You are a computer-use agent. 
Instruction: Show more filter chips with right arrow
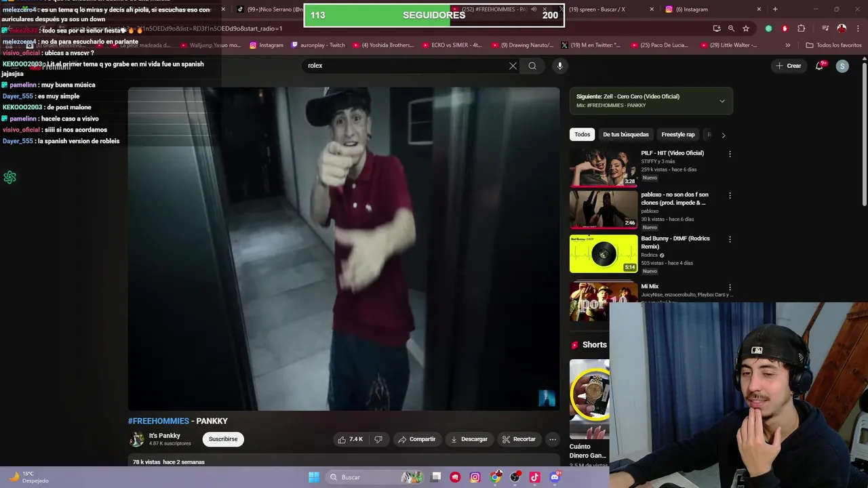click(x=723, y=135)
